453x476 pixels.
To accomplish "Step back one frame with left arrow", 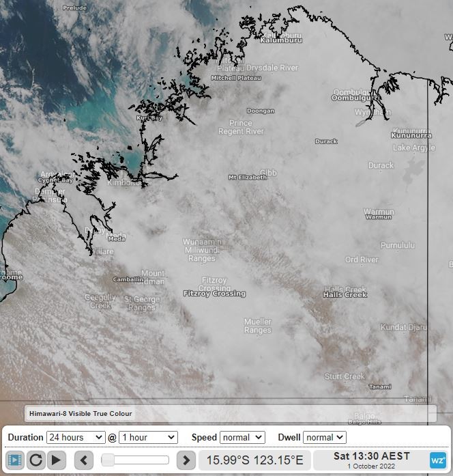I will pyautogui.click(x=84, y=460).
